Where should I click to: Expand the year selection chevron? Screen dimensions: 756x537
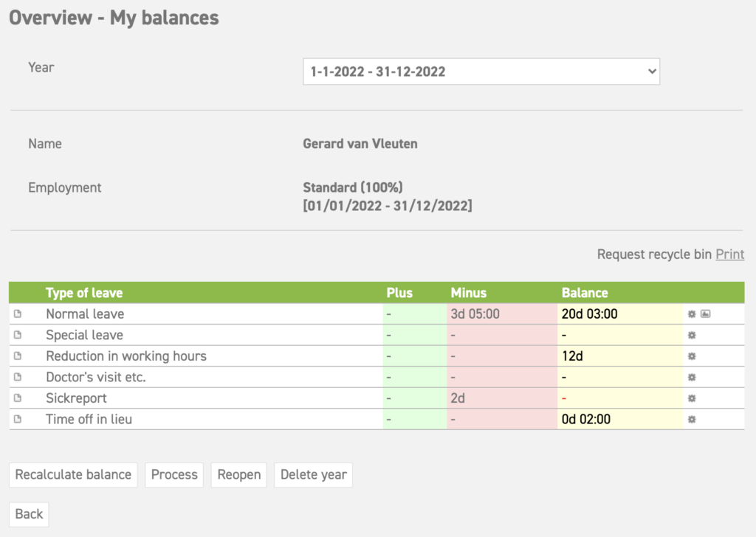650,72
